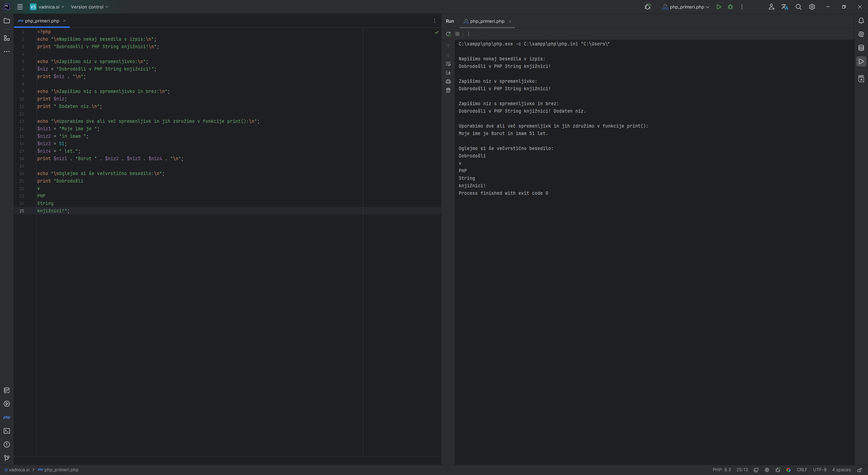Screen dimensions: 868x475
Task: Click the print console output icon
Action: (448, 81)
